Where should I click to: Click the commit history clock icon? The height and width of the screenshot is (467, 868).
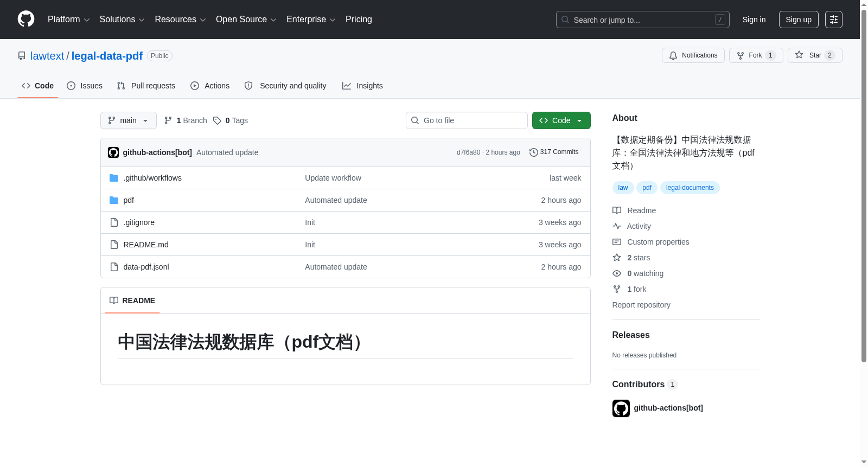(533, 152)
